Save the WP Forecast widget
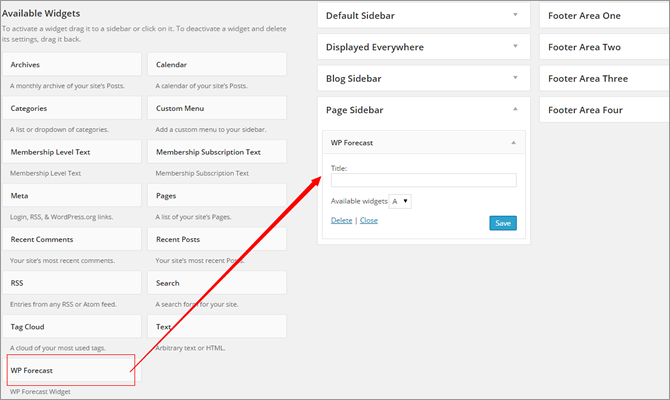Image resolution: width=670 pixels, height=400 pixels. click(x=503, y=223)
